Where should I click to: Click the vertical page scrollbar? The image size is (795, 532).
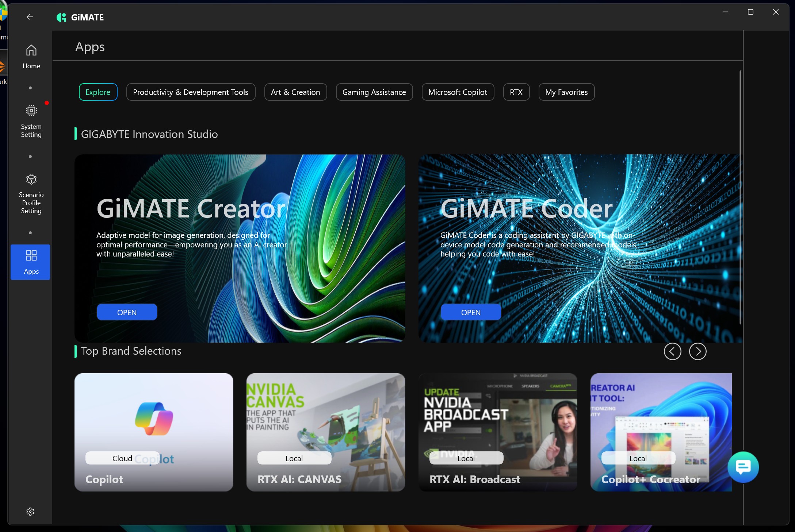pyautogui.click(x=740, y=197)
